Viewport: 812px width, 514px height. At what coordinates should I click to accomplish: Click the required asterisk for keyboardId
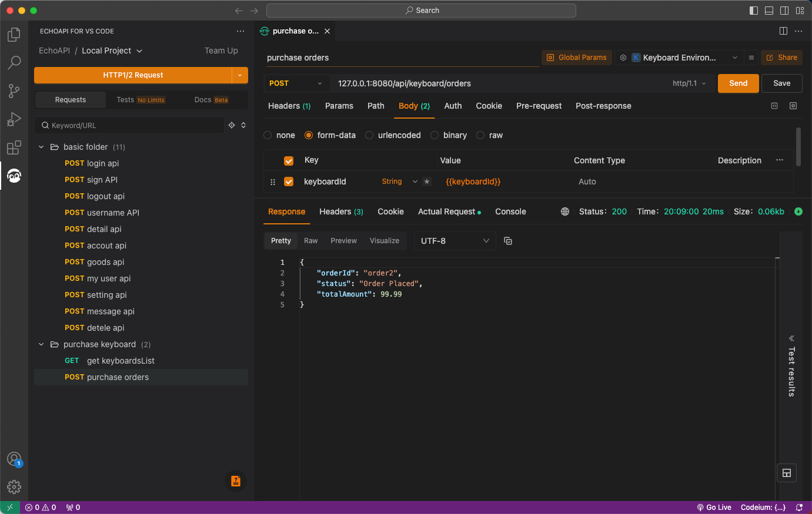pyautogui.click(x=427, y=182)
